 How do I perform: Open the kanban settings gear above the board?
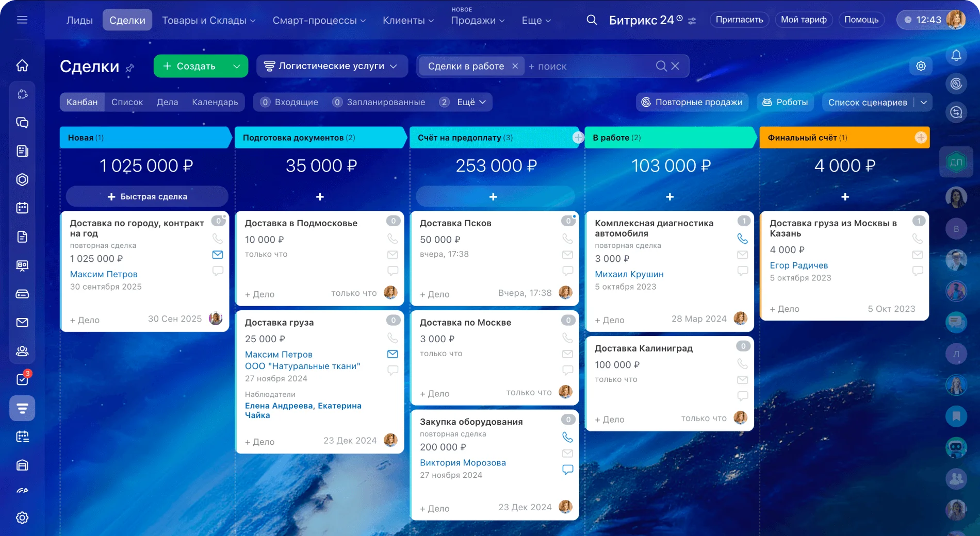921,66
